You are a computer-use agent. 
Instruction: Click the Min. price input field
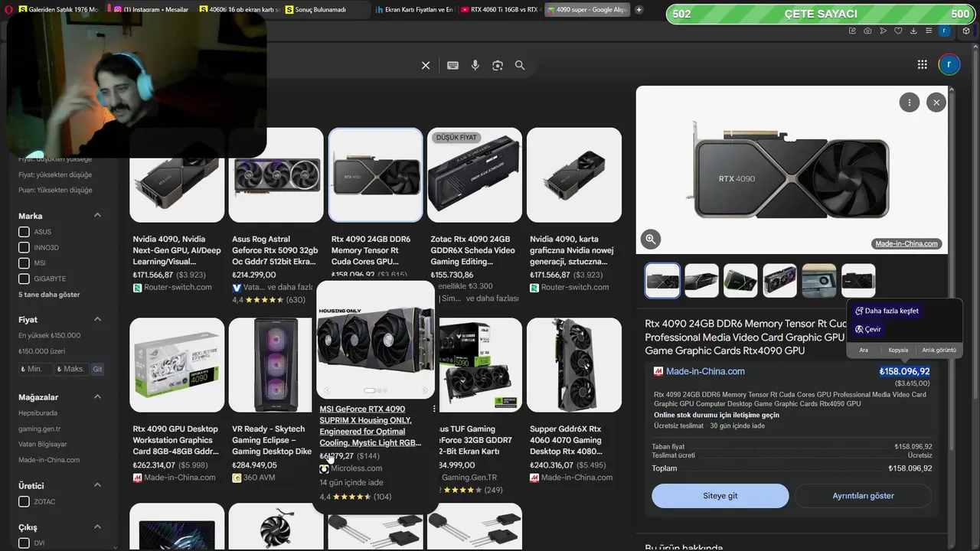click(x=35, y=369)
